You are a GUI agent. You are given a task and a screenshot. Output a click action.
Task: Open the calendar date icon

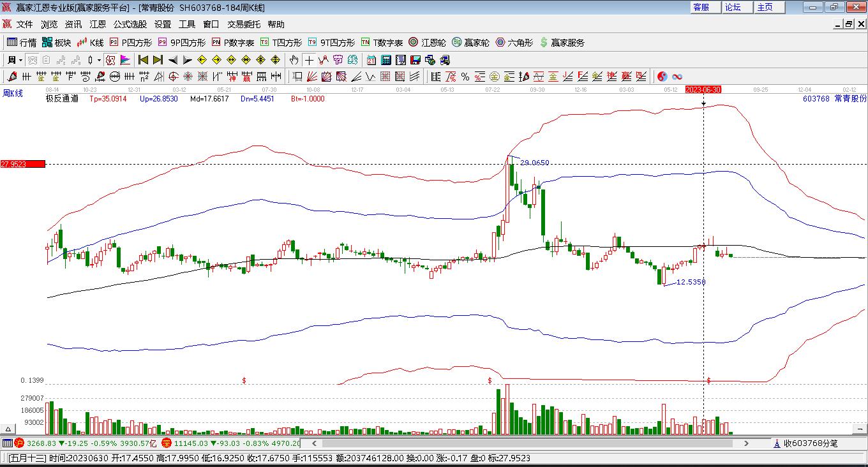[x=371, y=60]
